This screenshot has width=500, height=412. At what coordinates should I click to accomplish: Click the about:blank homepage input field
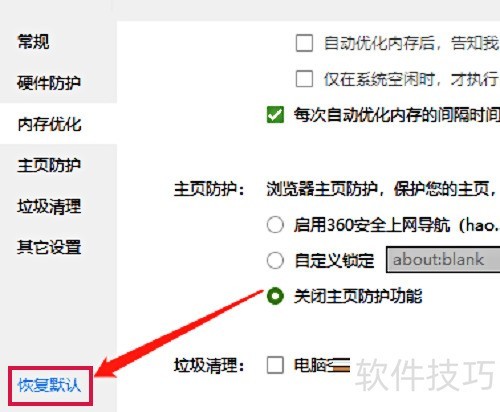coord(443,260)
